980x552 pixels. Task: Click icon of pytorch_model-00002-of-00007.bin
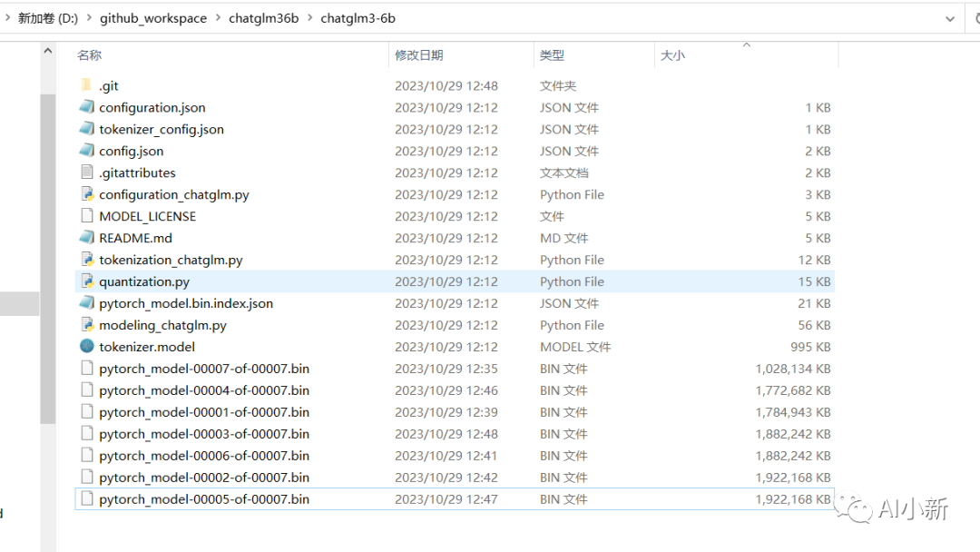pos(87,477)
